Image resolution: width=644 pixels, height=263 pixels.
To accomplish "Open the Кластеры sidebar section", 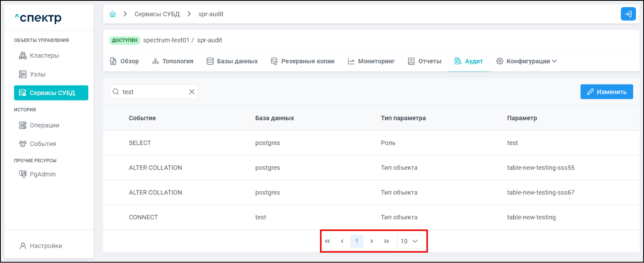I will 44,56.
